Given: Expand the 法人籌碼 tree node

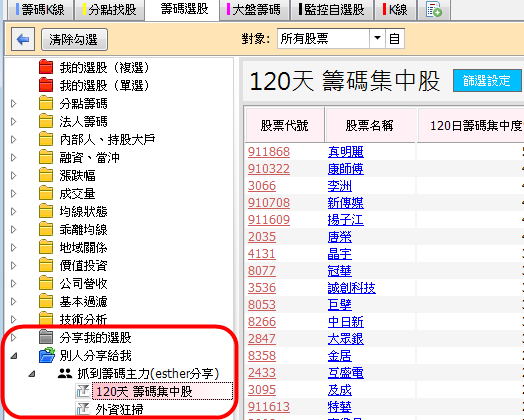Looking at the screenshot, I should click(x=14, y=122).
